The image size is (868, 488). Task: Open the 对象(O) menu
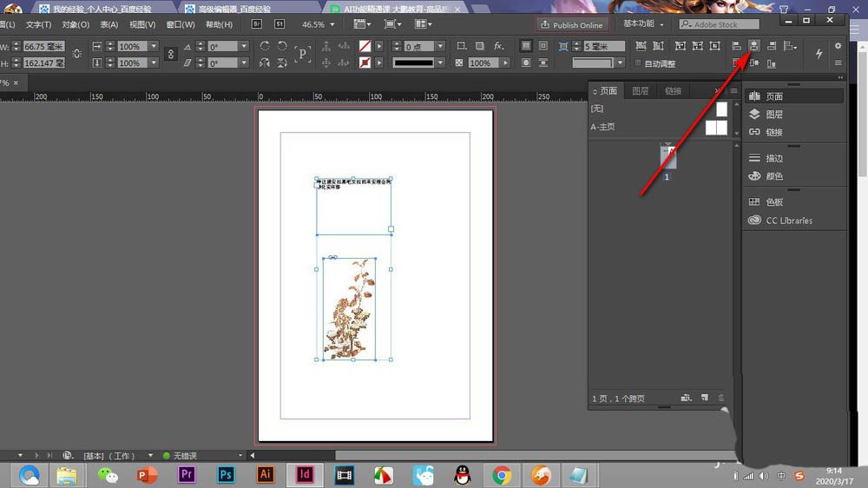[76, 24]
